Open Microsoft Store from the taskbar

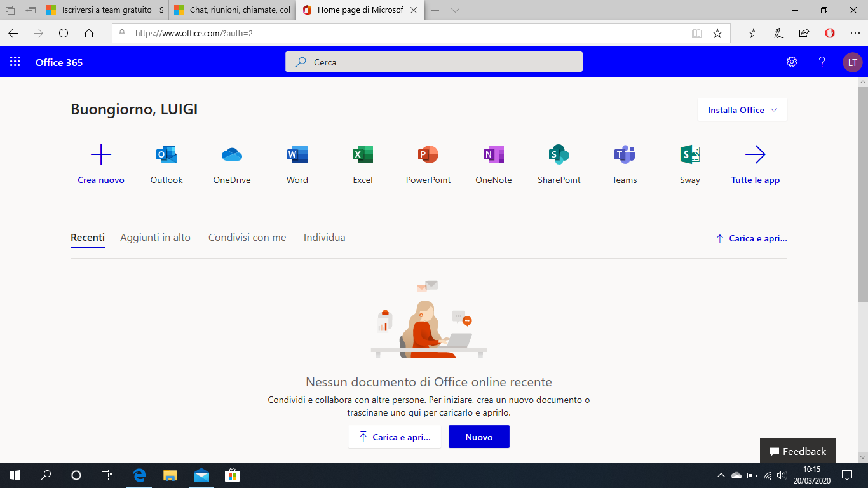[233, 475]
